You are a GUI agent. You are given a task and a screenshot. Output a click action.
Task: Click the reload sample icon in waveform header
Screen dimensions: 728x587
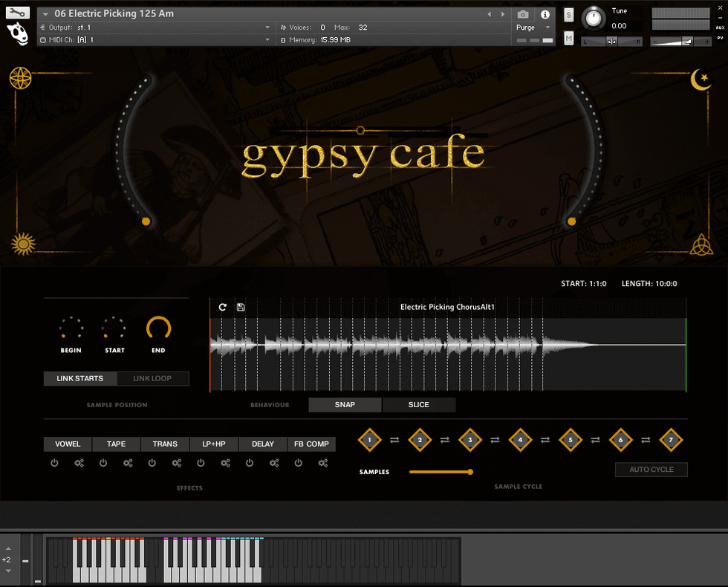[x=222, y=307]
